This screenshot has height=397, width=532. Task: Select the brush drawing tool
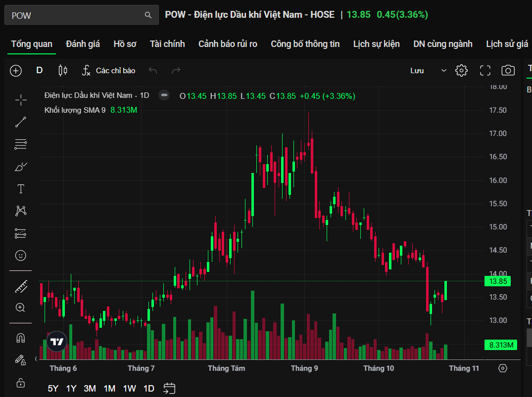tap(21, 167)
